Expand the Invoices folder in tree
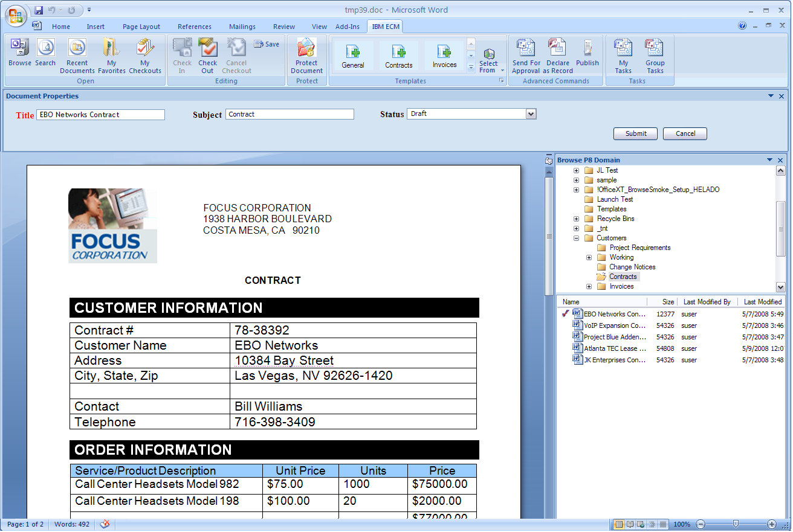Image resolution: width=793 pixels, height=532 pixels. click(589, 286)
